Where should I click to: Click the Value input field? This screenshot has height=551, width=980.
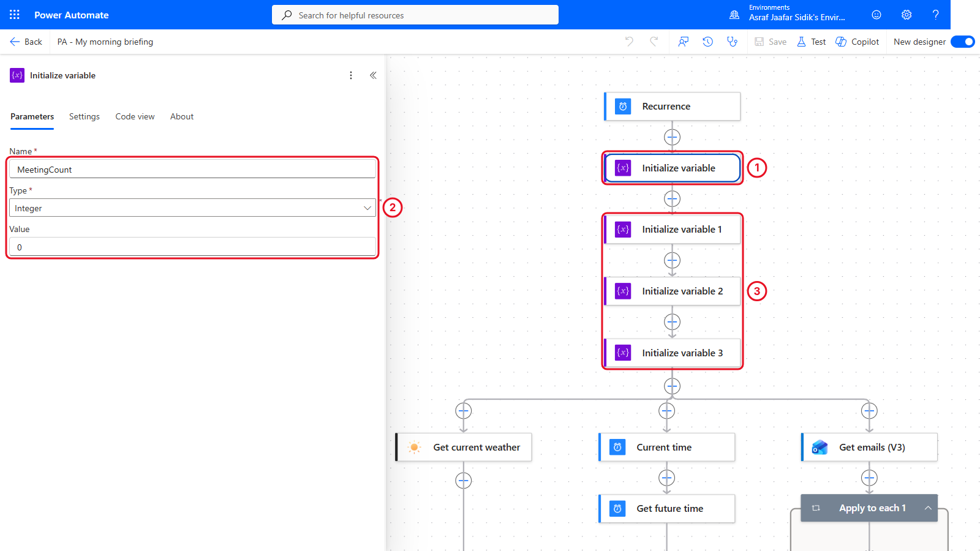pos(192,247)
